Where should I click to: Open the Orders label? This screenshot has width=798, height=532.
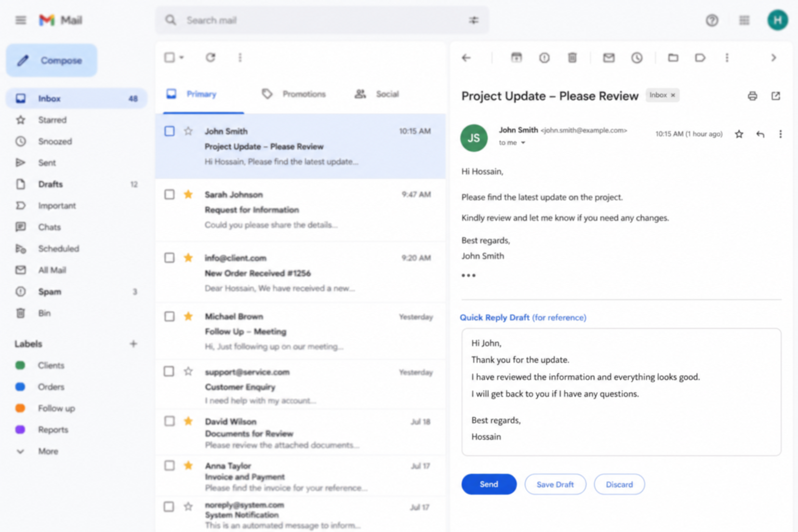(51, 387)
